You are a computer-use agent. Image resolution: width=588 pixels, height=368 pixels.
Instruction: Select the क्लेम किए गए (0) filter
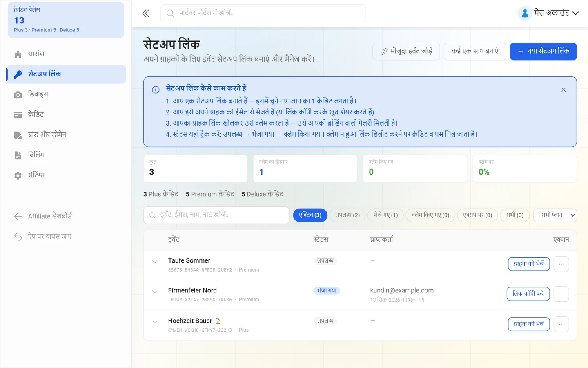pos(430,215)
